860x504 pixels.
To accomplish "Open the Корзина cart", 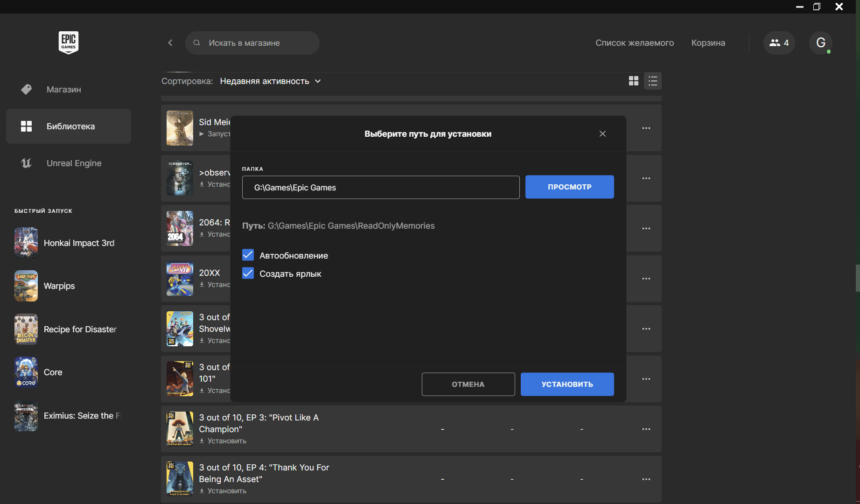I will tap(708, 43).
